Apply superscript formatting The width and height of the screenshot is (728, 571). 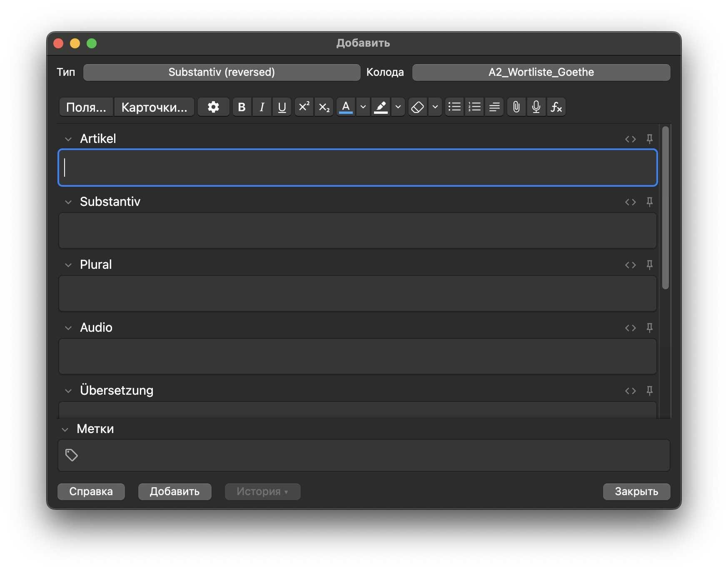(x=304, y=107)
